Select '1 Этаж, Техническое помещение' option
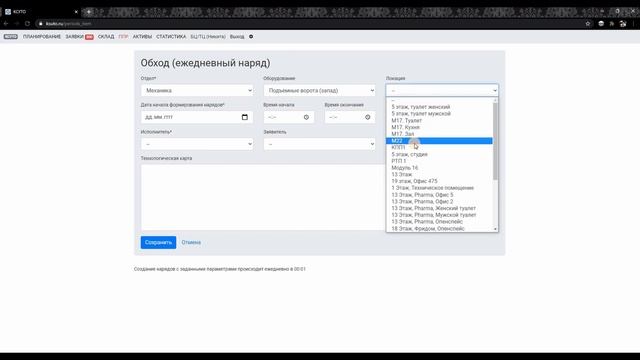Screen dimensions: 640x360 click(439, 188)
